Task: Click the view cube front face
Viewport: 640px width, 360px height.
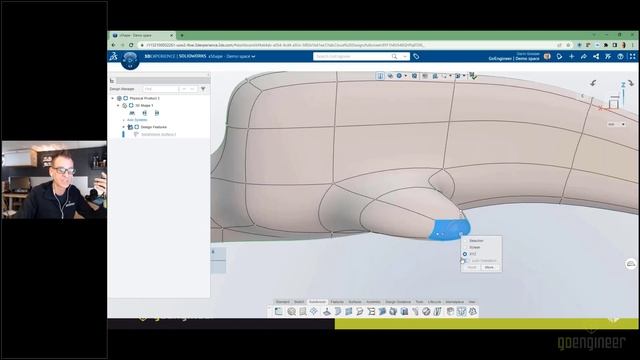Action: (613, 104)
